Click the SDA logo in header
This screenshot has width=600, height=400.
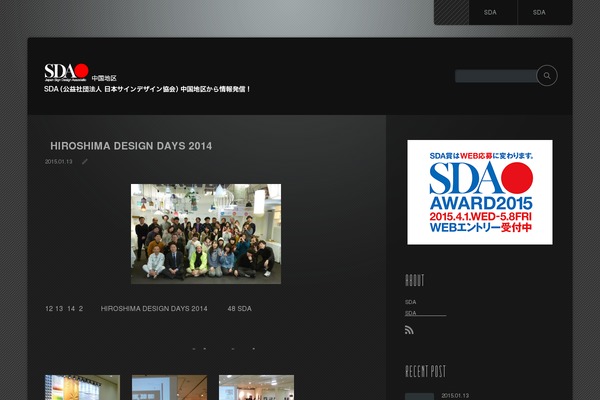(x=66, y=72)
